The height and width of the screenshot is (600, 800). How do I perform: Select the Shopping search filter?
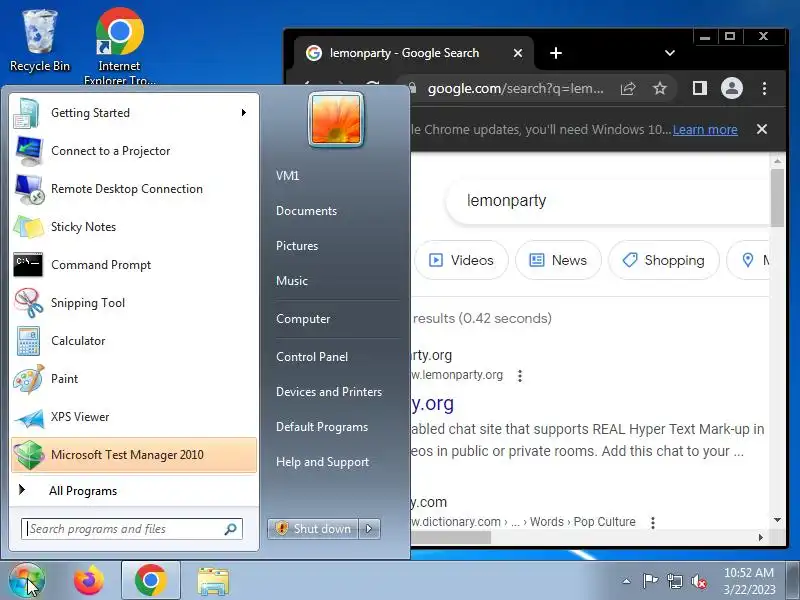coord(664,260)
